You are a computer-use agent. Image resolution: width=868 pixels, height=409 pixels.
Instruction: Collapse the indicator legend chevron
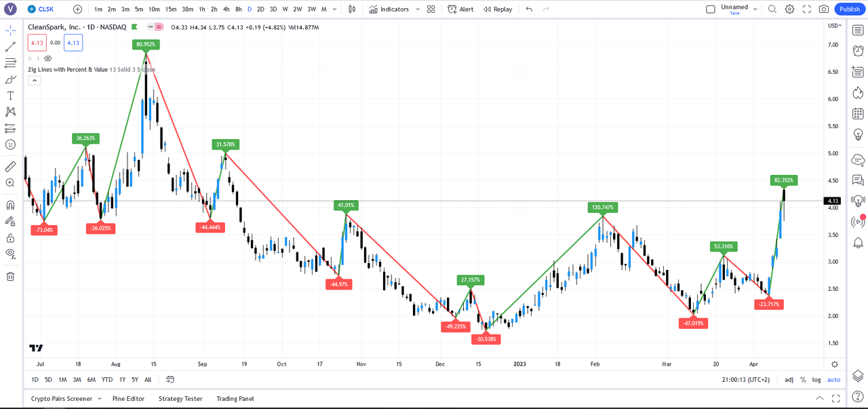(35, 80)
